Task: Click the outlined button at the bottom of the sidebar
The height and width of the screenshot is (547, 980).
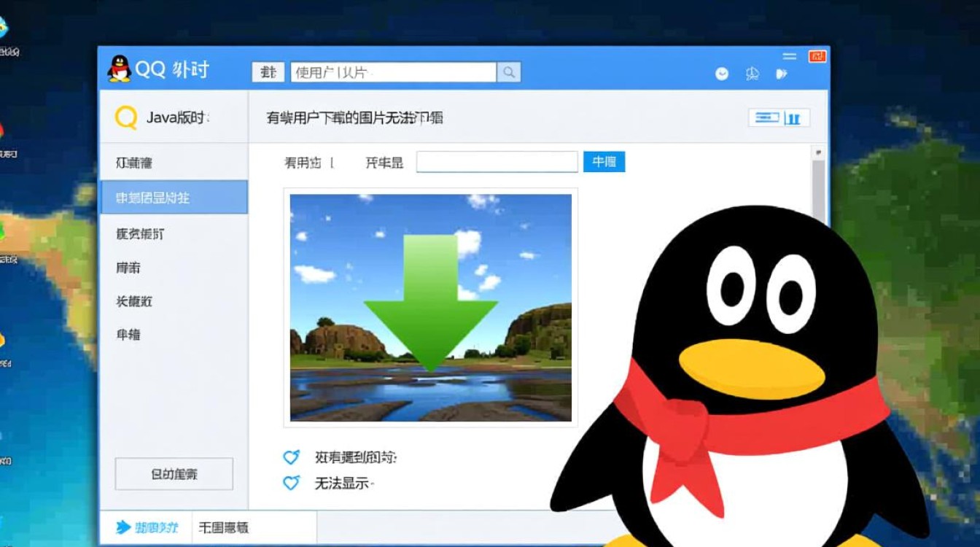Action: coord(173,473)
